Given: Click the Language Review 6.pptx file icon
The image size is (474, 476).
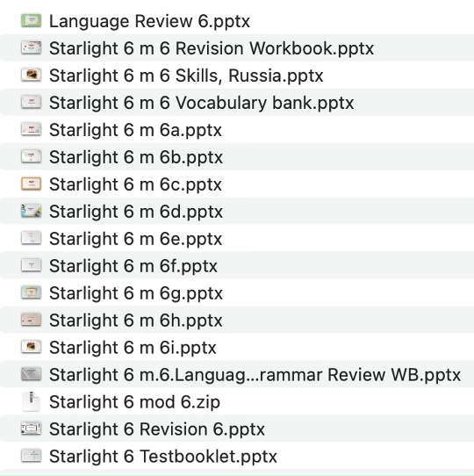Looking at the screenshot, I should pyautogui.click(x=32, y=21).
